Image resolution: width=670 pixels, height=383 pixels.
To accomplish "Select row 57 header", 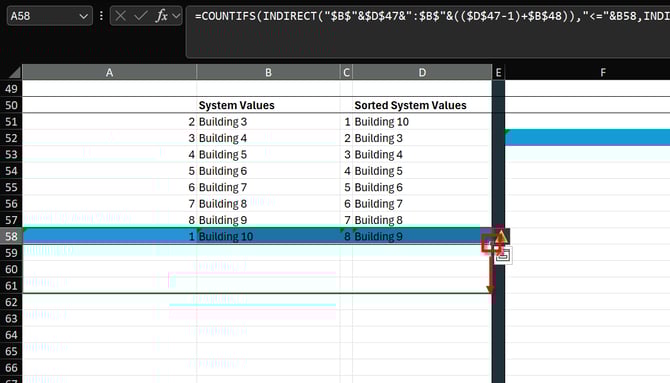I will (x=11, y=220).
